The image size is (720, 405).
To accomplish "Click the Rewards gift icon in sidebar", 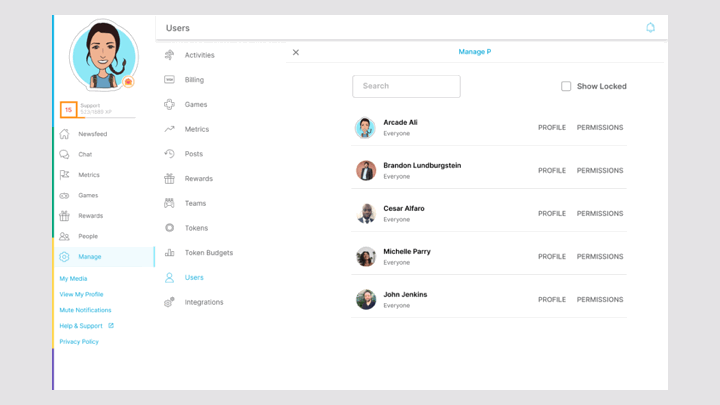I will coord(64,216).
